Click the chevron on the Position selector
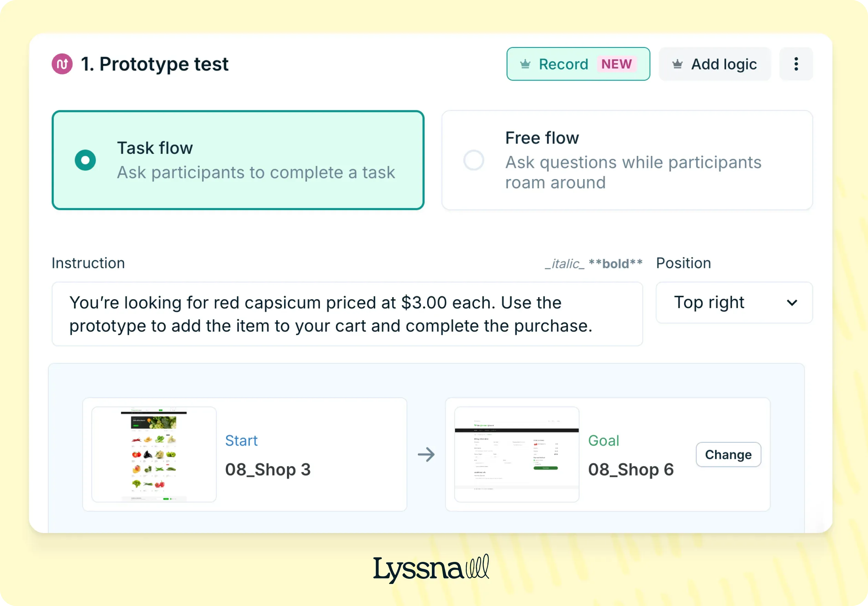Screen dimensions: 868x606 793,303
